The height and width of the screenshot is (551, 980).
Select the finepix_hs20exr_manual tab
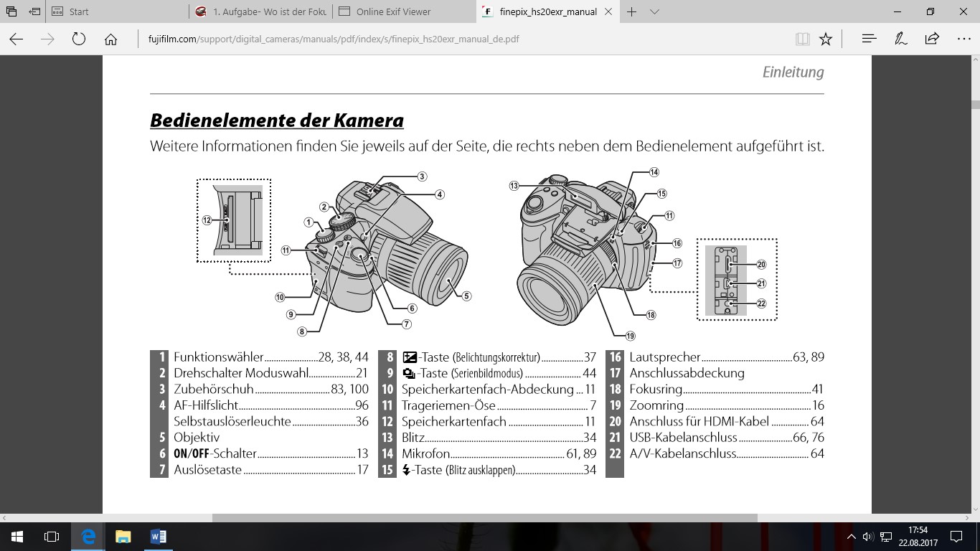(x=548, y=11)
